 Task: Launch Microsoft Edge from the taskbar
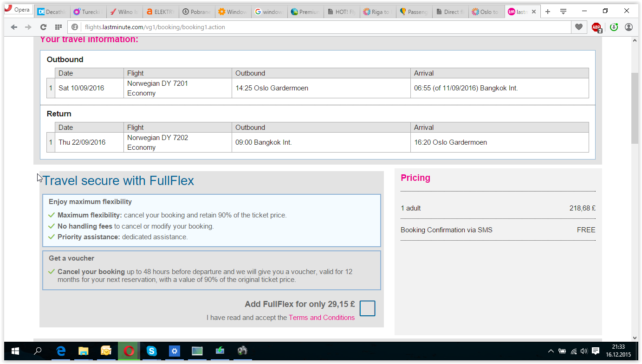pos(61,351)
